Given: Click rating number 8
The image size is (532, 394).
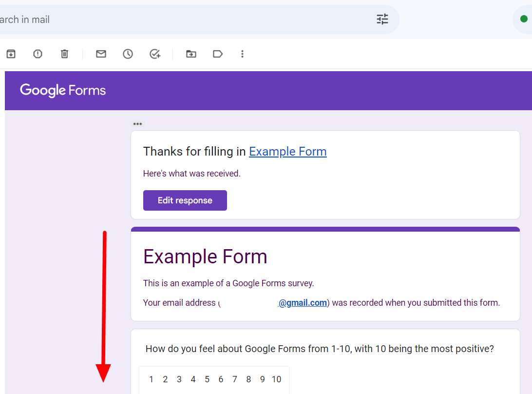Looking at the screenshot, I should click(x=248, y=379).
